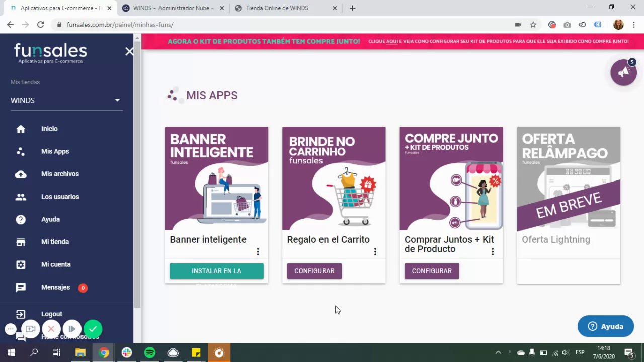This screenshot has height=362, width=644.
Task: Switch to WINDS Administrador Nube tab
Action: tap(173, 8)
